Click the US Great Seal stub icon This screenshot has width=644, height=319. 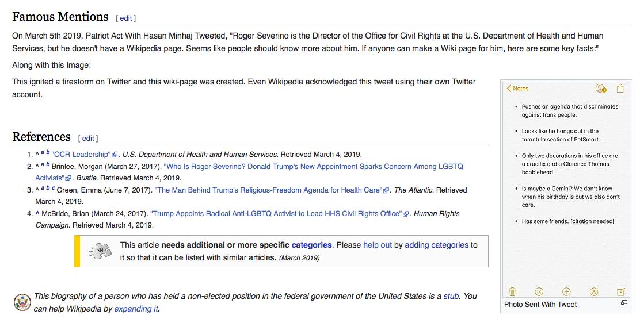[22, 302]
